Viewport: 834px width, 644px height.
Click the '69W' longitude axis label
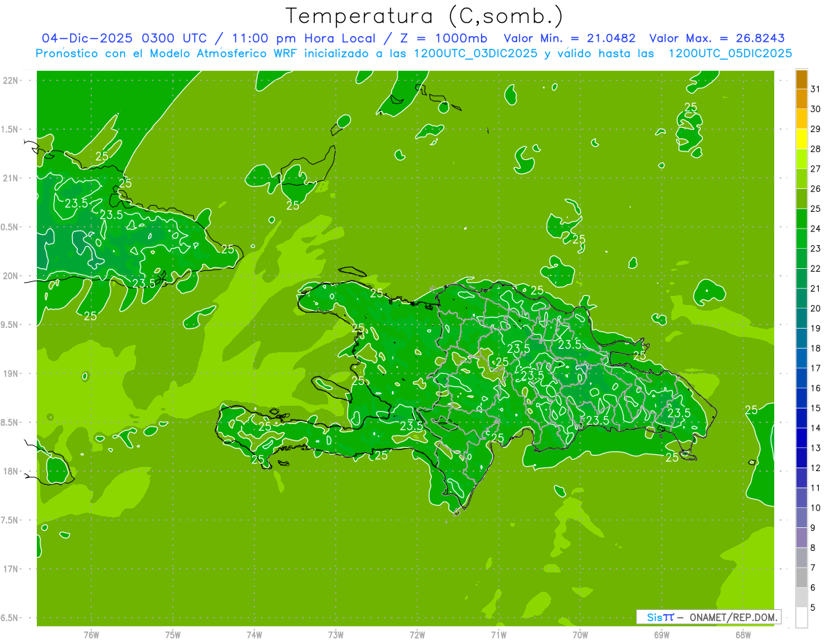(662, 635)
